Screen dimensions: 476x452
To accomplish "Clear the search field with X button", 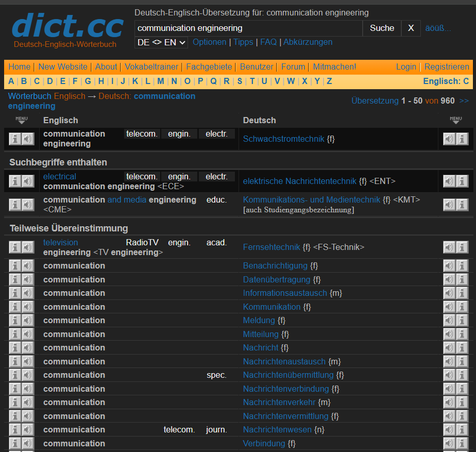I will pyautogui.click(x=411, y=28).
